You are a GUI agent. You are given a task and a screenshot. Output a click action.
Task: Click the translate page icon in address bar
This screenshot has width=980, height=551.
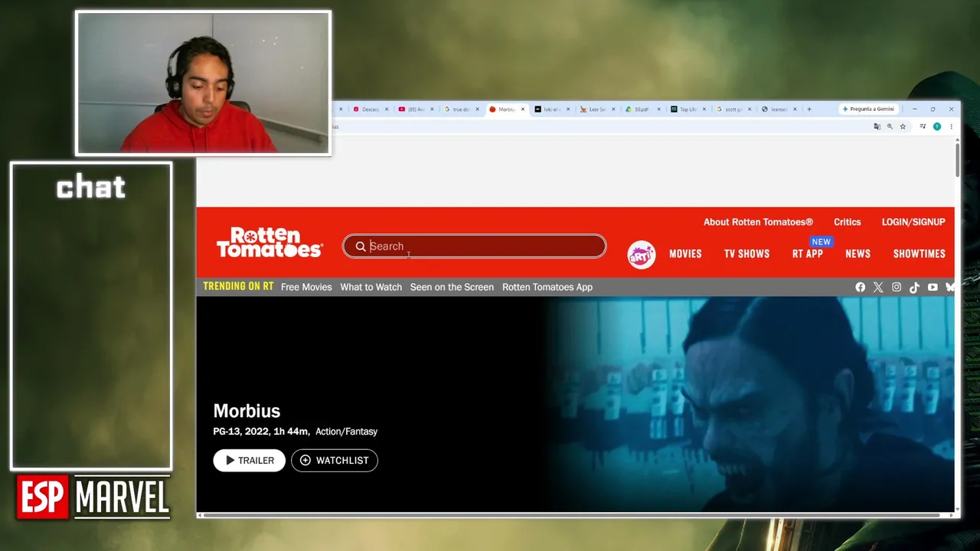coord(877,126)
